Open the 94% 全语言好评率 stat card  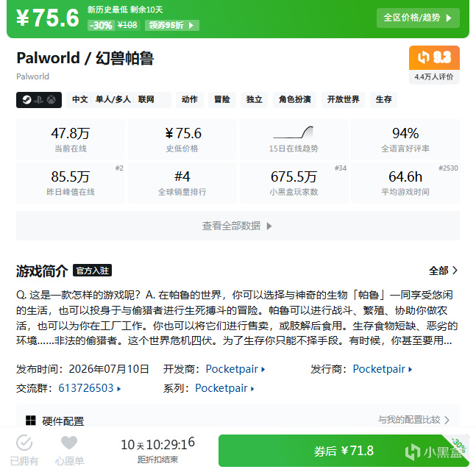tap(405, 139)
